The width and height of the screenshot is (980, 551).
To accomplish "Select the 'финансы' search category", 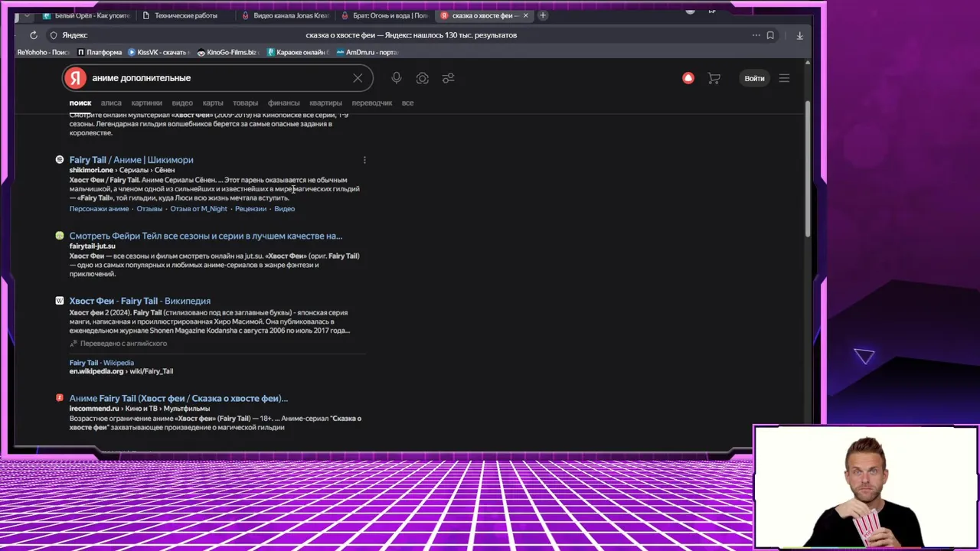I will (x=284, y=103).
